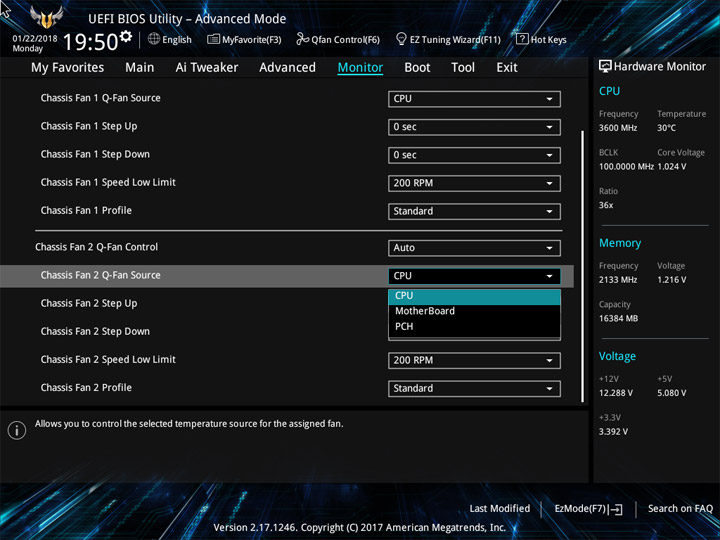This screenshot has width=720, height=540.
Task: Open Chassis Fan 1 Speed Low Limit dropdown
Action: 474,183
